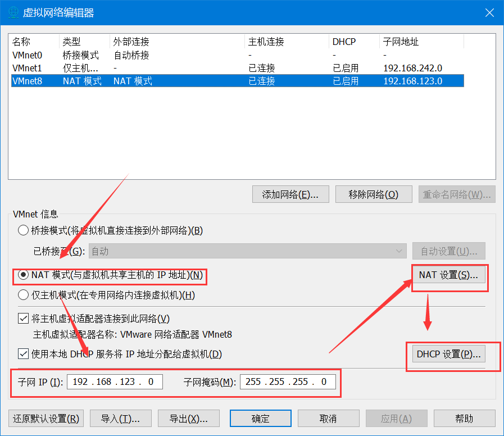This screenshot has height=436, width=504.
Task: Click 已连接 cell in VMnet8 row
Action: point(262,81)
